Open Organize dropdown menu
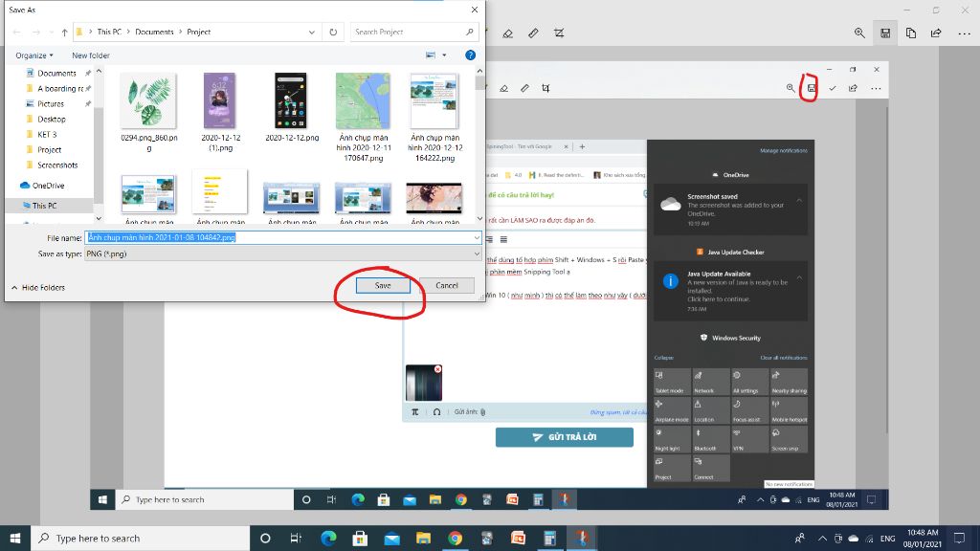This screenshot has height=551, width=980. (34, 55)
